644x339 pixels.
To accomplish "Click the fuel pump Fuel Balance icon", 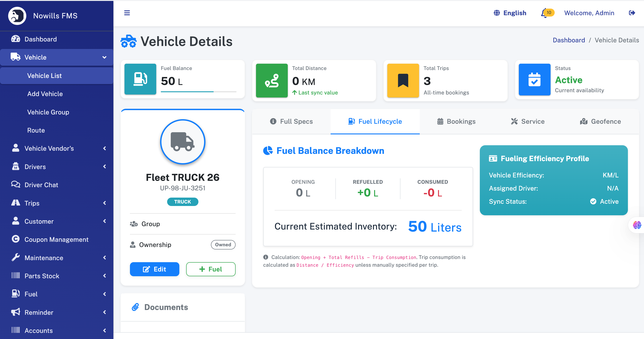I will (x=140, y=79).
